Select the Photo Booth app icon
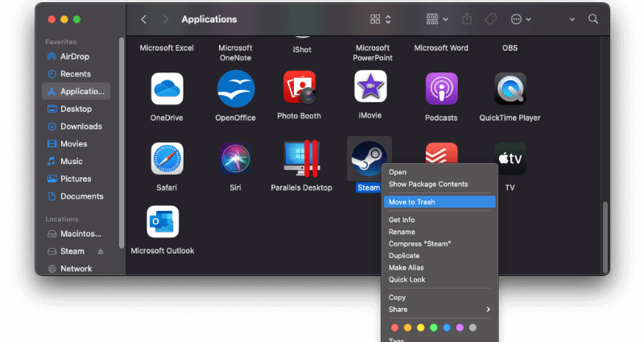Viewport: 644px width, 342px height. [299, 87]
